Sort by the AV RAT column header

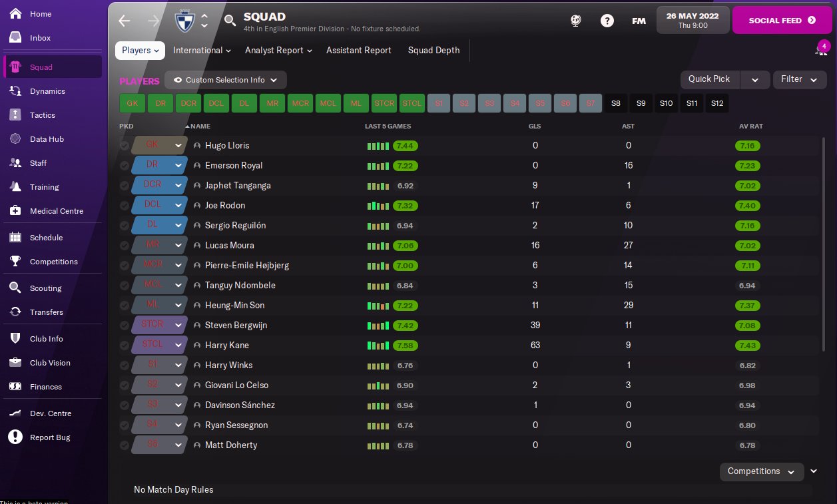(x=750, y=126)
